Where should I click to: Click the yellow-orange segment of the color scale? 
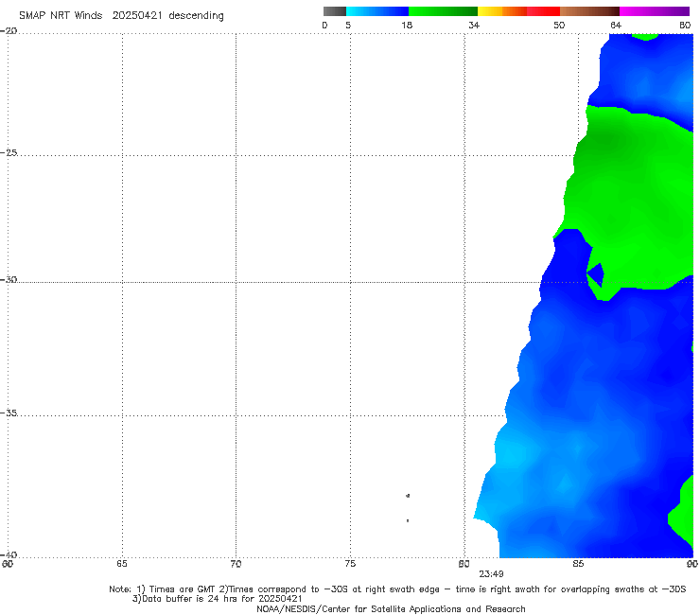pos(502,11)
